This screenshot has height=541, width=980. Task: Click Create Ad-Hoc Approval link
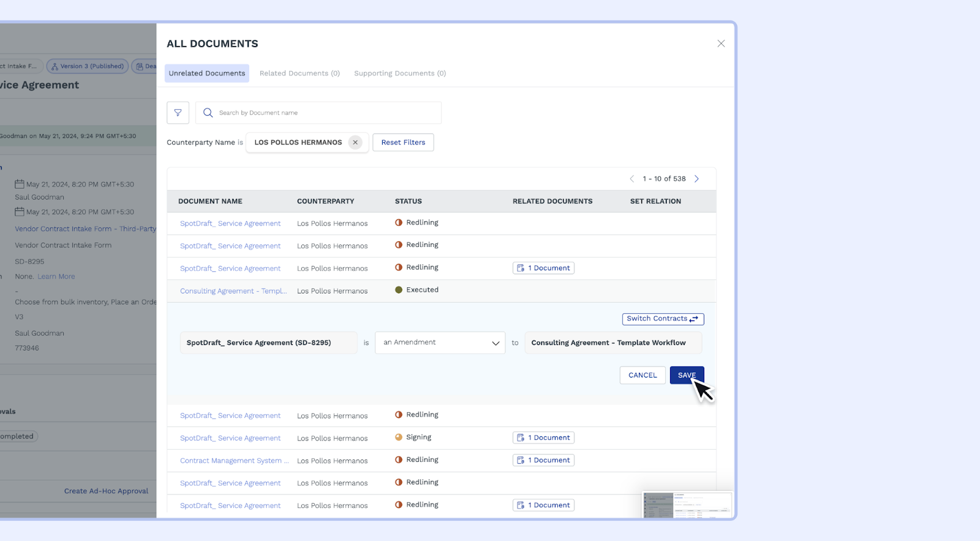106,491
